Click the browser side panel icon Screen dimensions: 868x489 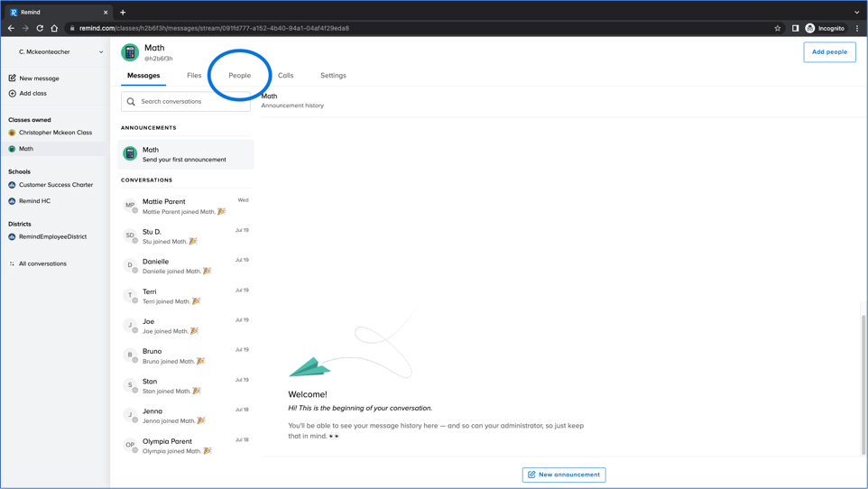pyautogui.click(x=795, y=28)
